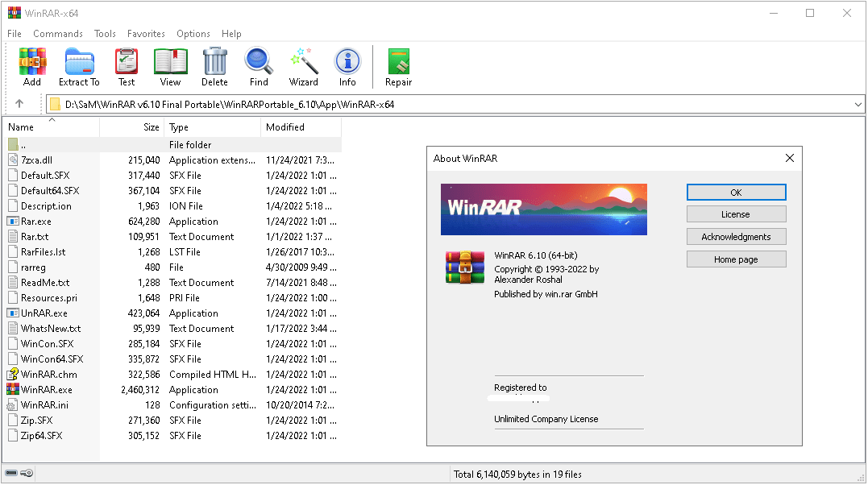Go up one level with arrow icon
868x485 pixels.
coord(19,104)
